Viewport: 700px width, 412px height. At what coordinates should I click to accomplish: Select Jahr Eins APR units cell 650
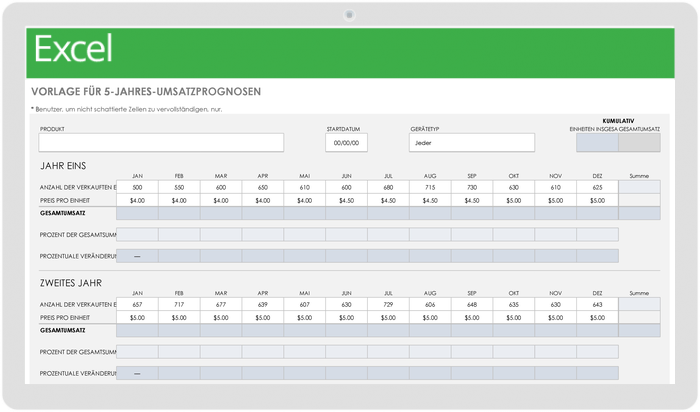coord(262,187)
